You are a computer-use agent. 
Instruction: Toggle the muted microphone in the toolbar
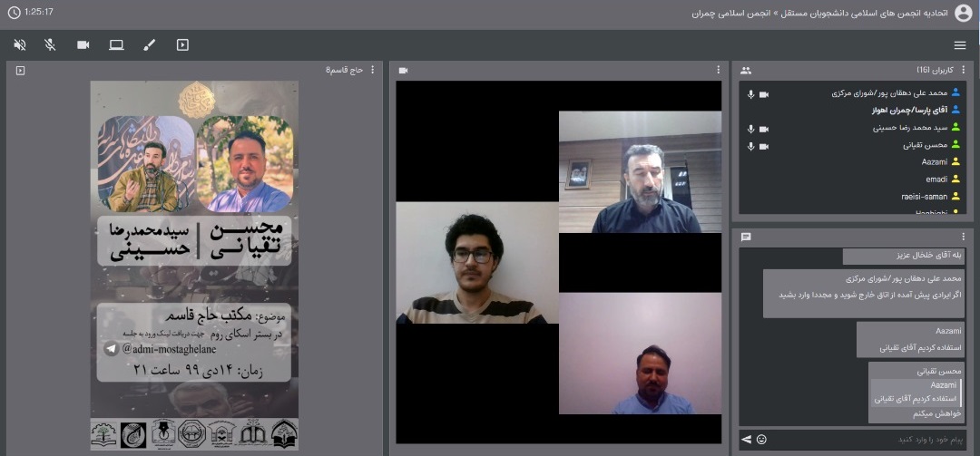tap(50, 44)
